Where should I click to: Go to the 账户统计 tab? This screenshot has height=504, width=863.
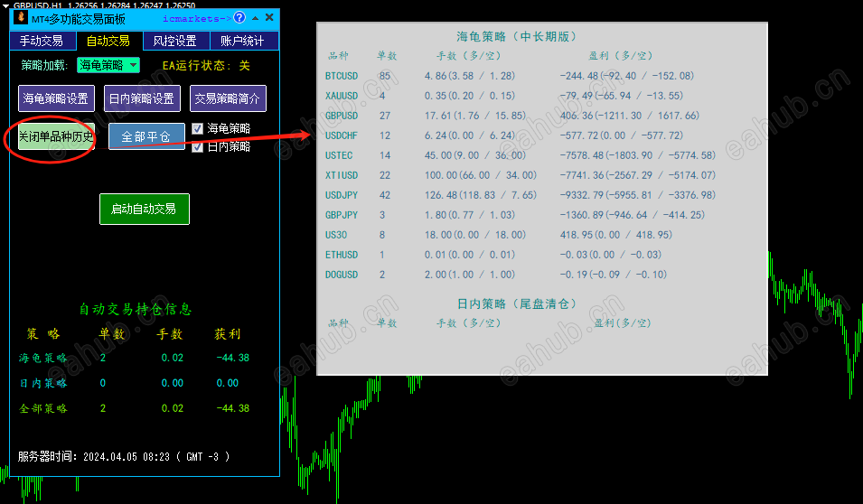pyautogui.click(x=243, y=41)
